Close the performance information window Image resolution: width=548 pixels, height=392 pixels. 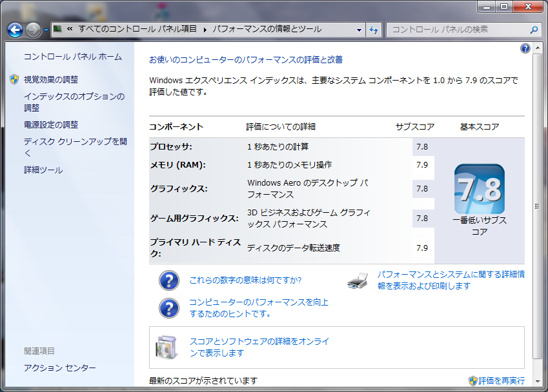(x=528, y=6)
